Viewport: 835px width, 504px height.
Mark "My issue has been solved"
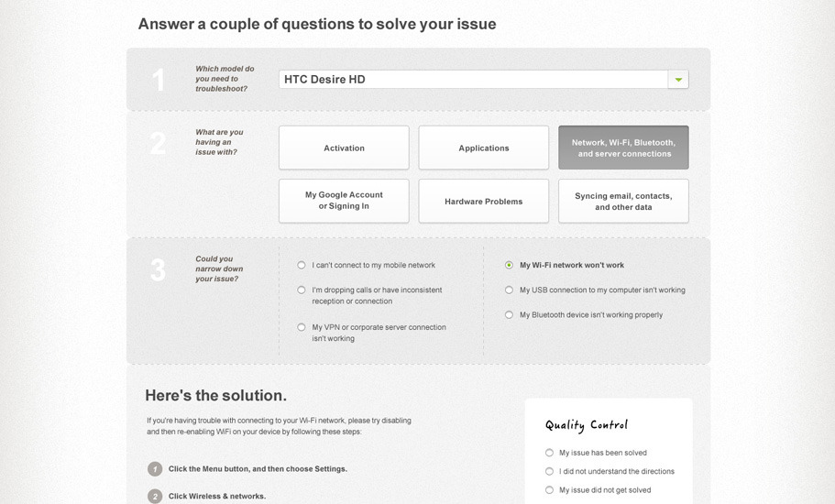tap(549, 453)
